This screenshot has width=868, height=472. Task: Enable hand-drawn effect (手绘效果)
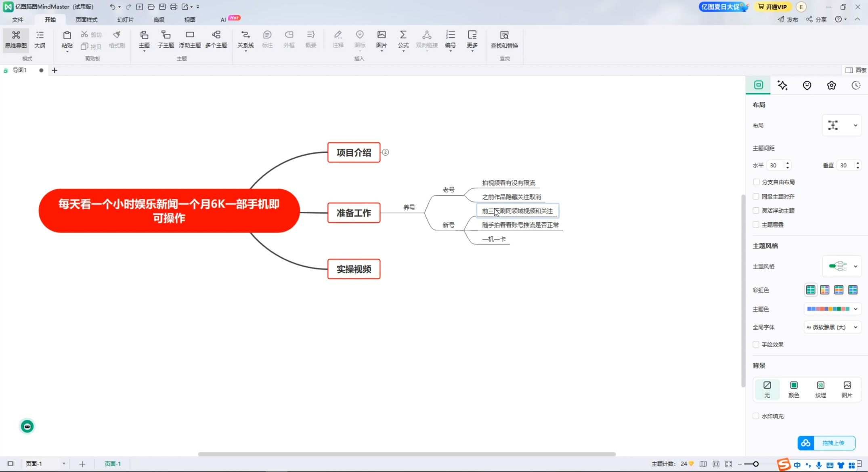click(756, 344)
